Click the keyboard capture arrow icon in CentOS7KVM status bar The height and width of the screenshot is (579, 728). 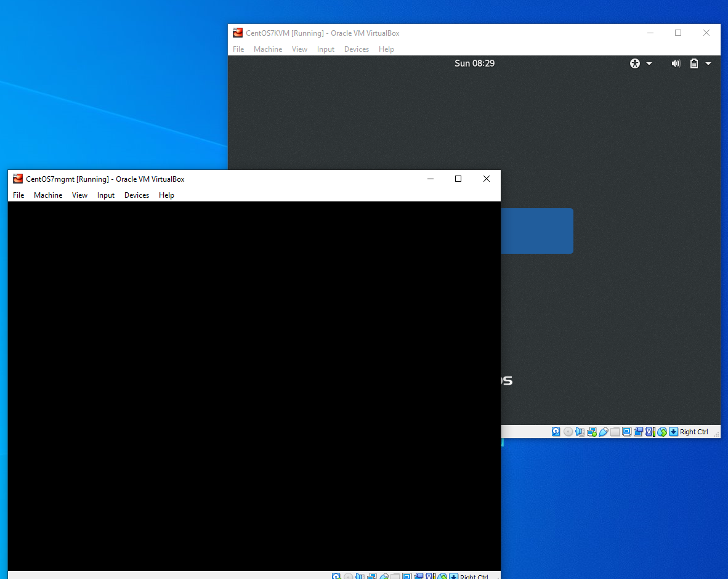tap(673, 432)
